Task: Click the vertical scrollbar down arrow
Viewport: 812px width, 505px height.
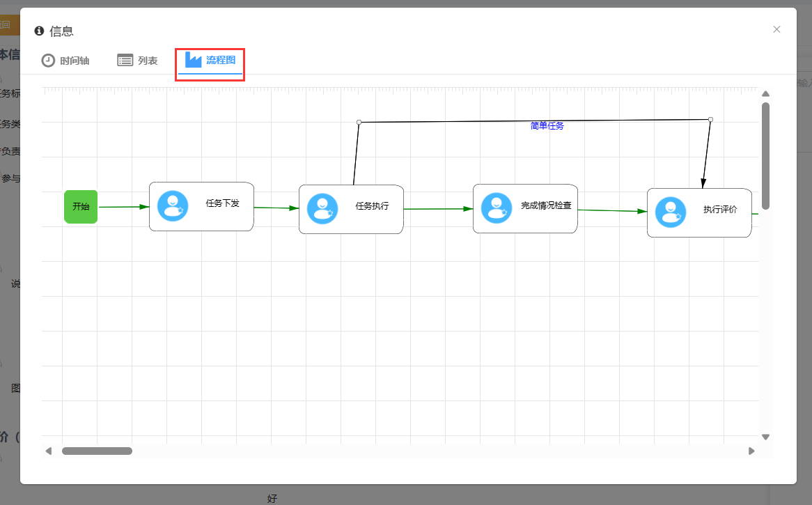Action: click(x=765, y=437)
